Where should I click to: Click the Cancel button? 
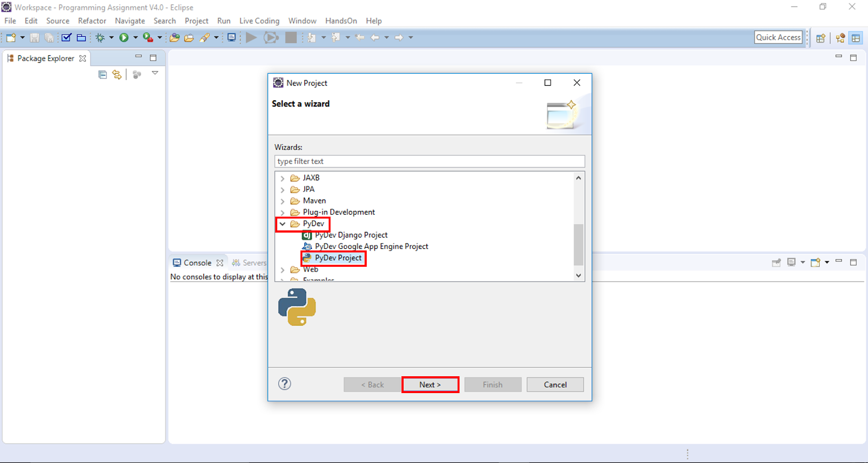(x=555, y=385)
